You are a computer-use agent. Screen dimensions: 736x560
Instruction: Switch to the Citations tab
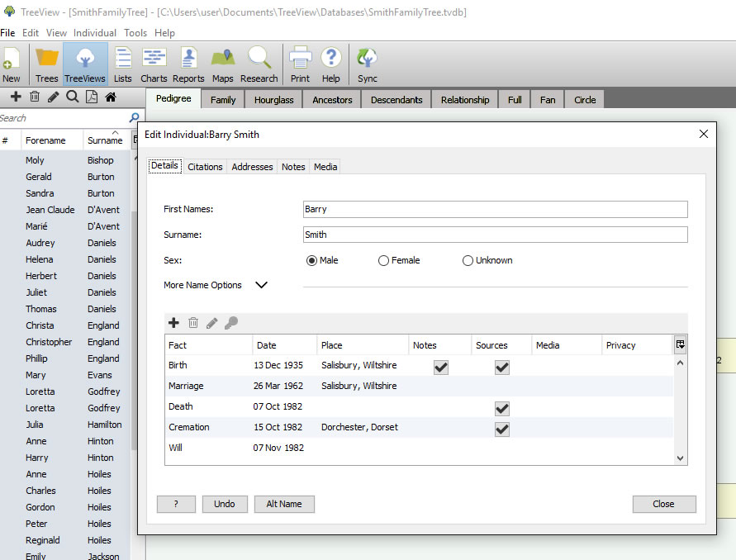point(205,167)
